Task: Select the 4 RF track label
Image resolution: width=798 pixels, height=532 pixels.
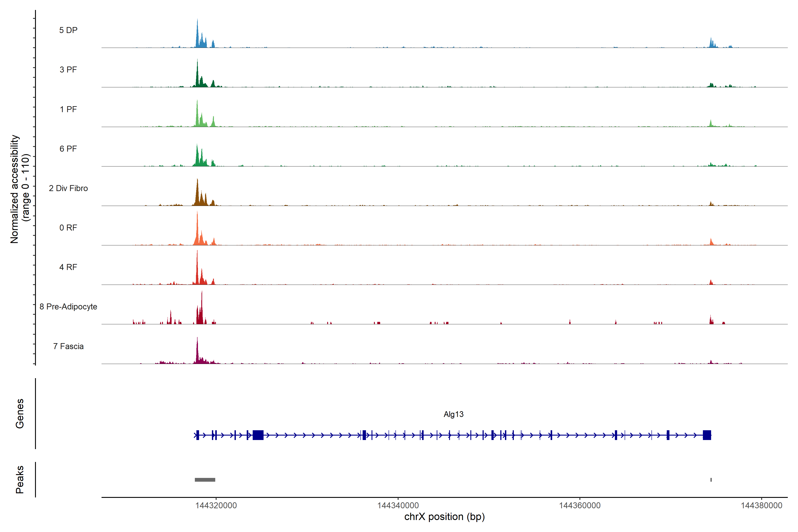Action: pos(68,267)
